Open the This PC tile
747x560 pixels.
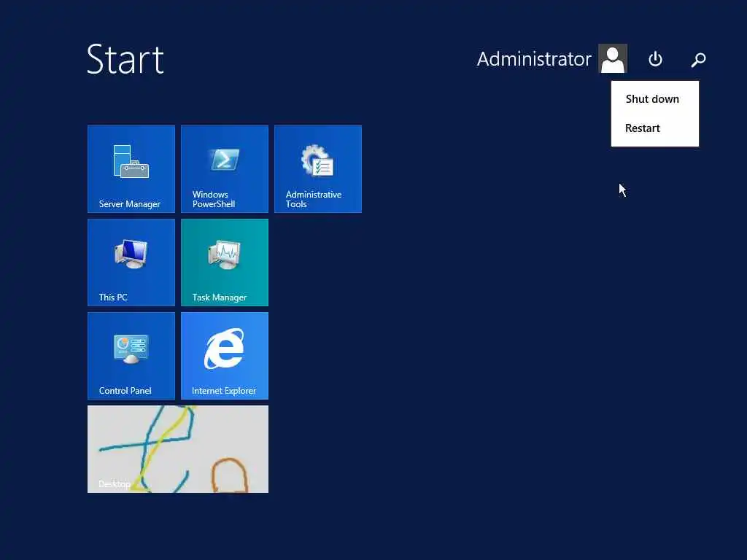coord(131,262)
